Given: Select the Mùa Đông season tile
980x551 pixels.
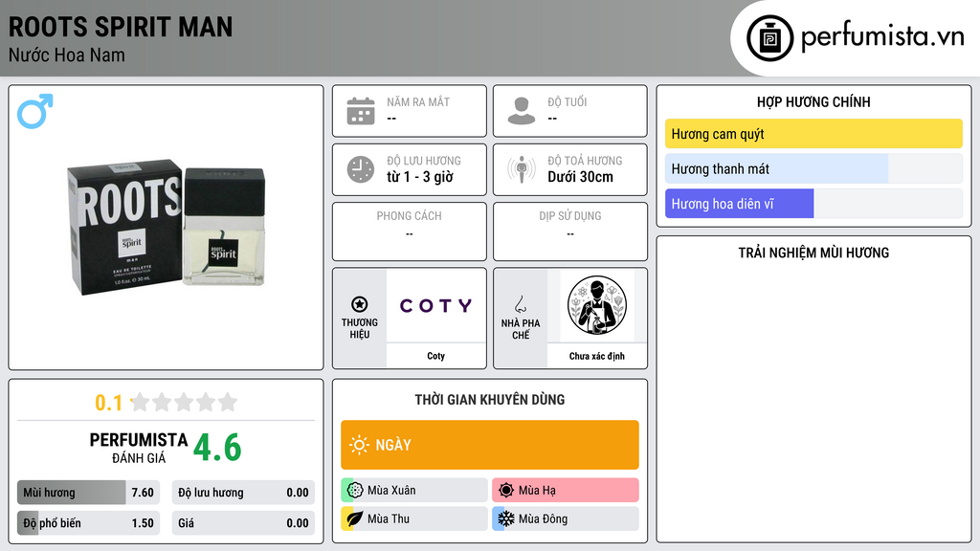Looking at the screenshot, I should (566, 518).
